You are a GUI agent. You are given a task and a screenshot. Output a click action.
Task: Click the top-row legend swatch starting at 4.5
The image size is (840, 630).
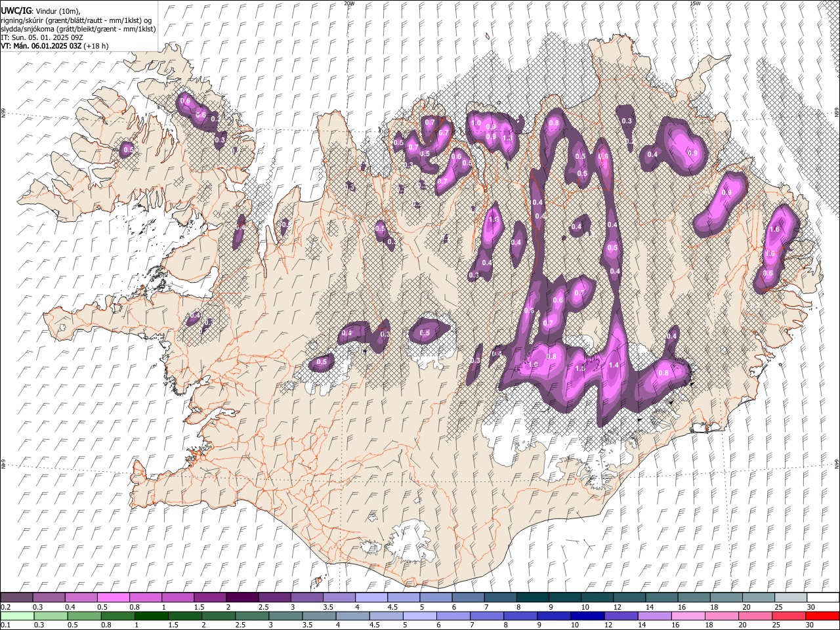click(403, 597)
